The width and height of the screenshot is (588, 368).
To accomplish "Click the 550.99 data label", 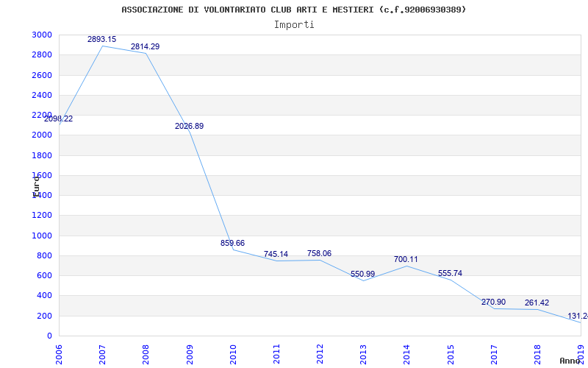I will pos(362,274).
